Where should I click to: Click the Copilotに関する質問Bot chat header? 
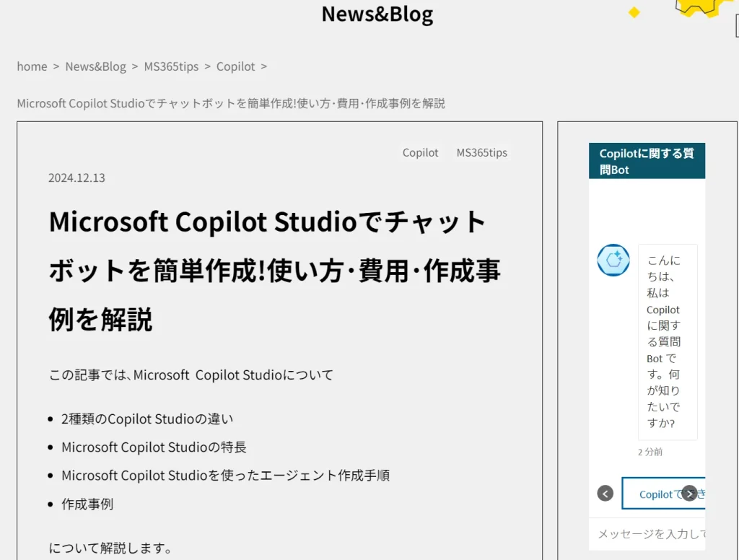click(647, 162)
